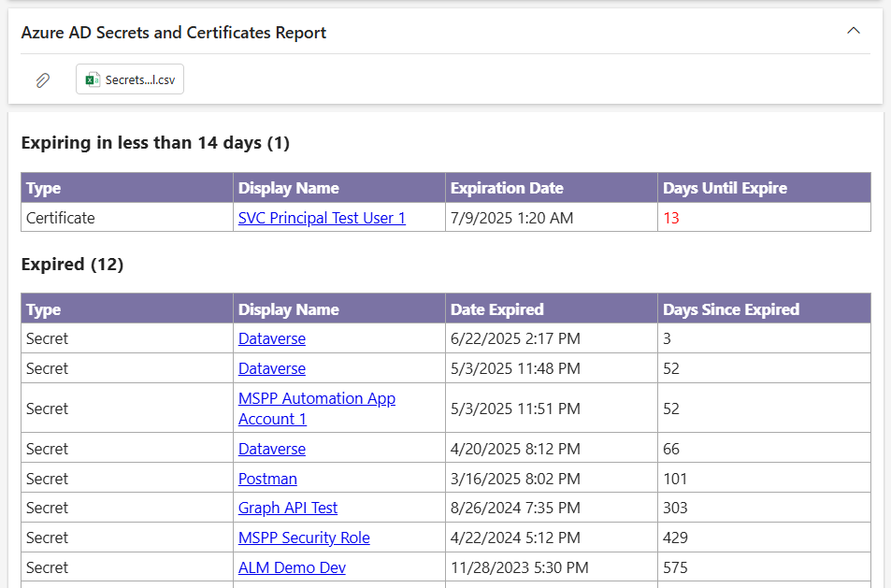Follow the Postman link
The image size is (891, 588).
(x=267, y=479)
